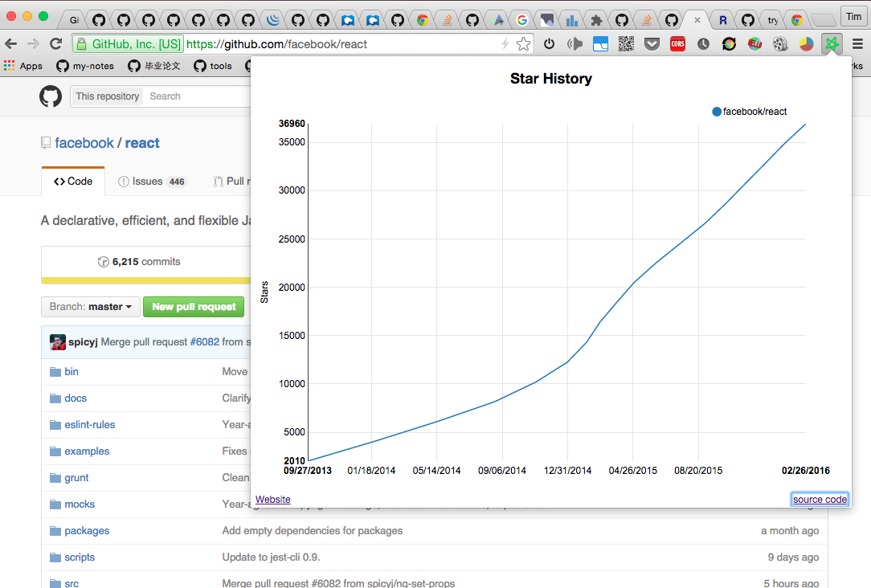871x588 pixels.
Task: Go back with the browser back arrow
Action: point(11,44)
